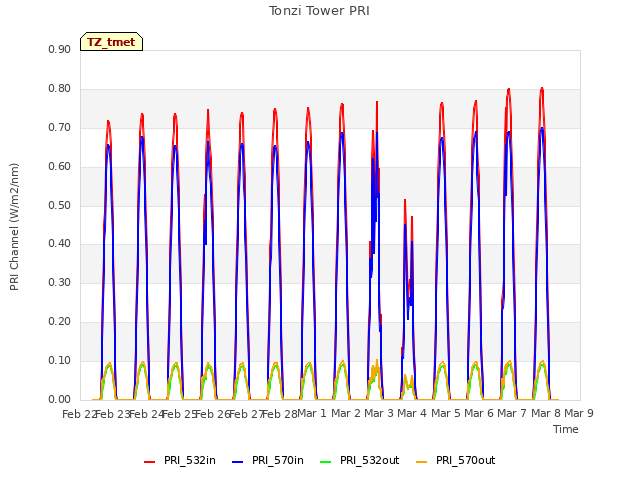The image size is (640, 480).
Task: Click the Mar 2 x-axis date label
Action: (345, 413)
